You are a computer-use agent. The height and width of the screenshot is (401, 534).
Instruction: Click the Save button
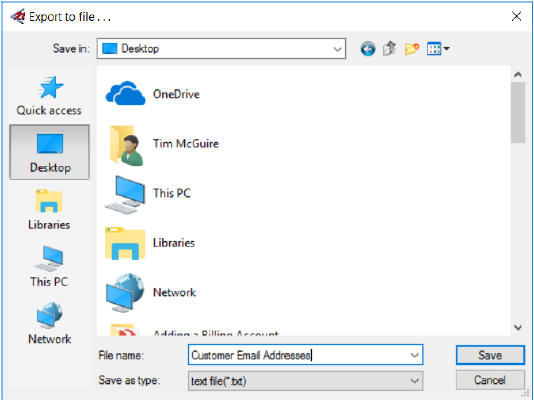pyautogui.click(x=490, y=355)
